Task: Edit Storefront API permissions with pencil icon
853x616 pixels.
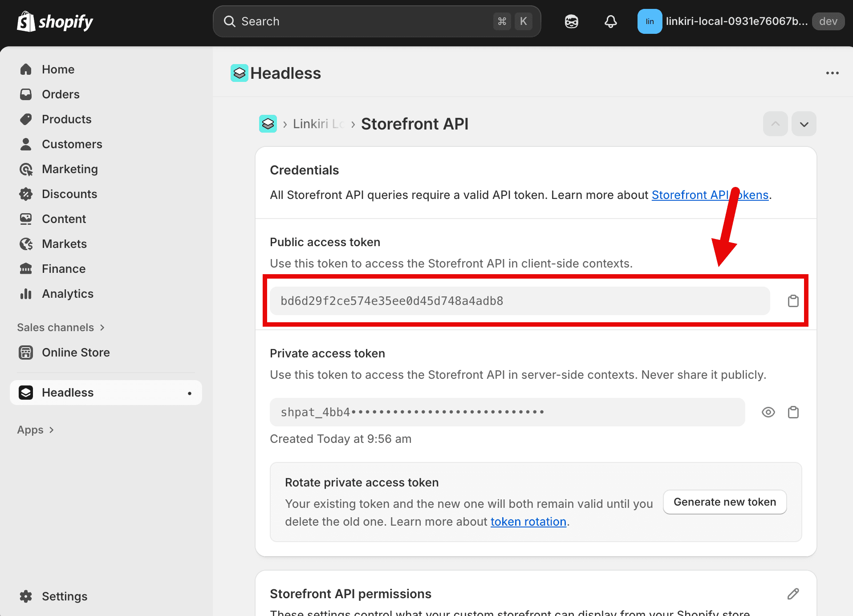Action: [793, 594]
